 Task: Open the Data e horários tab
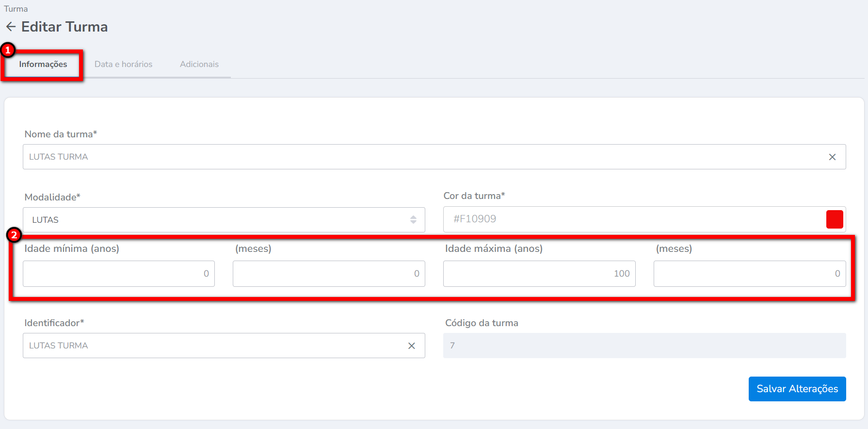point(123,65)
